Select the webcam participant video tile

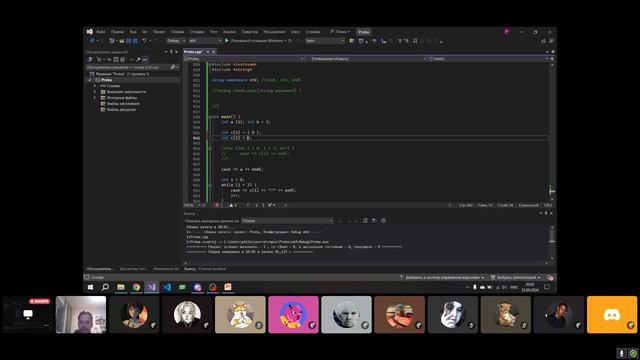81,315
